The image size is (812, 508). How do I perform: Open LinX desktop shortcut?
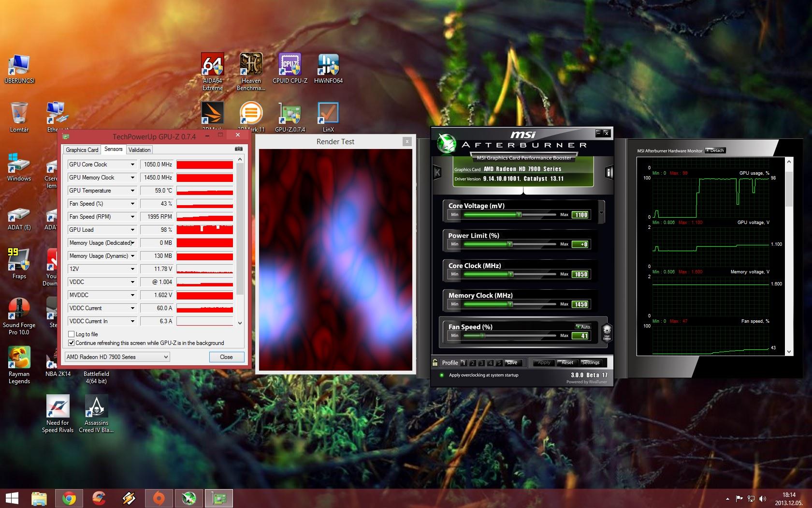pyautogui.click(x=328, y=117)
